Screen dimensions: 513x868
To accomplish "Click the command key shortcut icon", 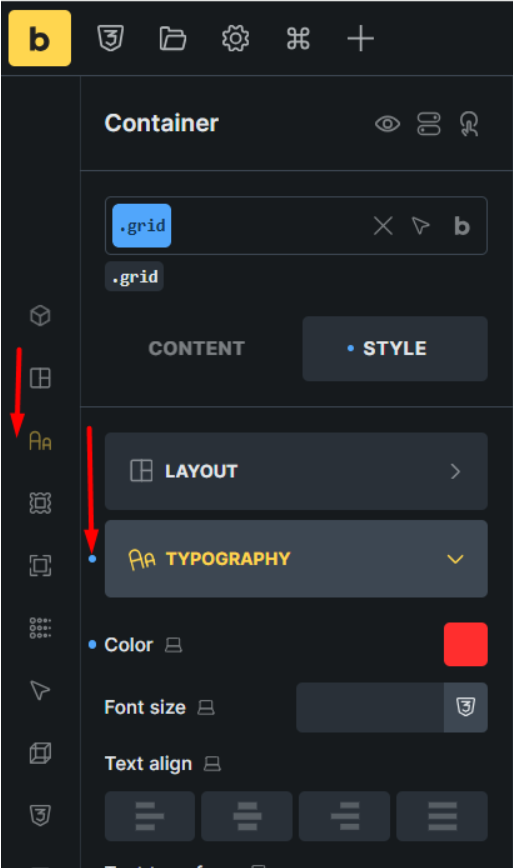I will pyautogui.click(x=298, y=39).
